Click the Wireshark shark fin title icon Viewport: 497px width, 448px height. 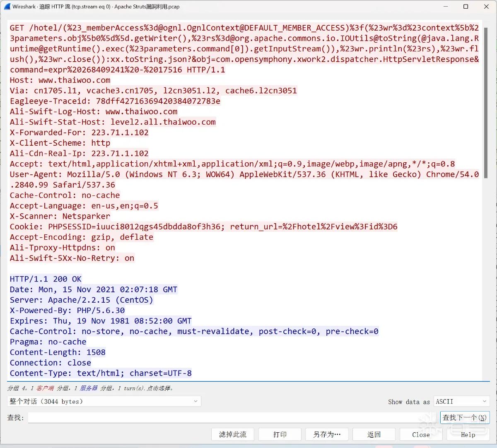point(7,7)
